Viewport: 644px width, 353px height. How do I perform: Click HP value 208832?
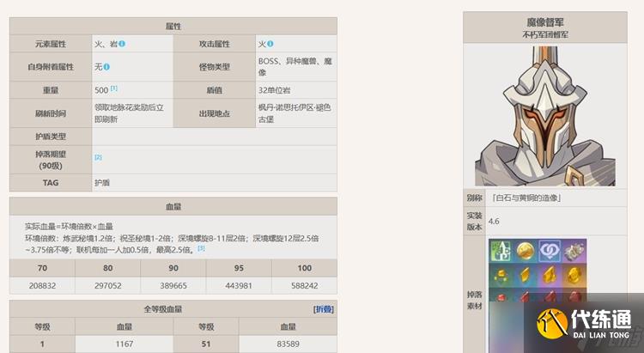[x=42, y=286]
